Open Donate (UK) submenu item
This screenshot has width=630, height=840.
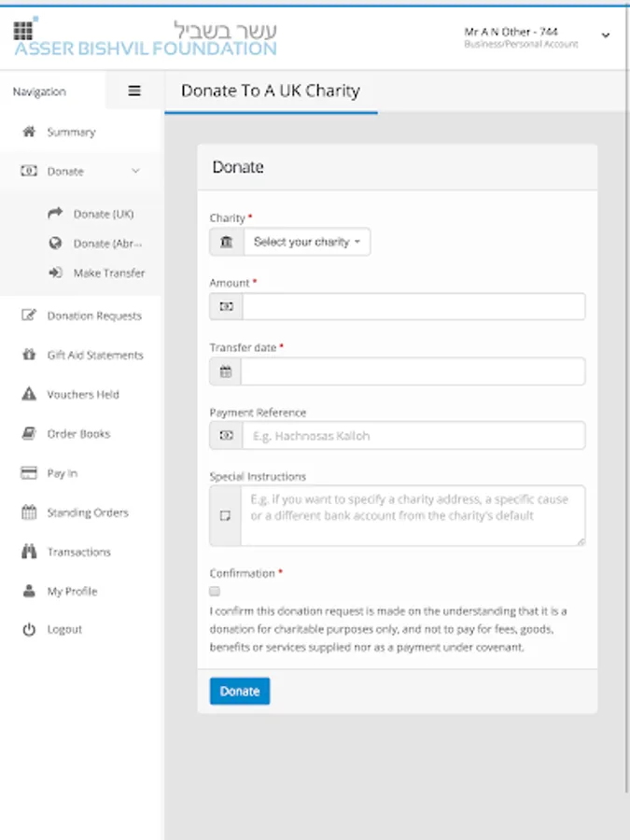[104, 215]
